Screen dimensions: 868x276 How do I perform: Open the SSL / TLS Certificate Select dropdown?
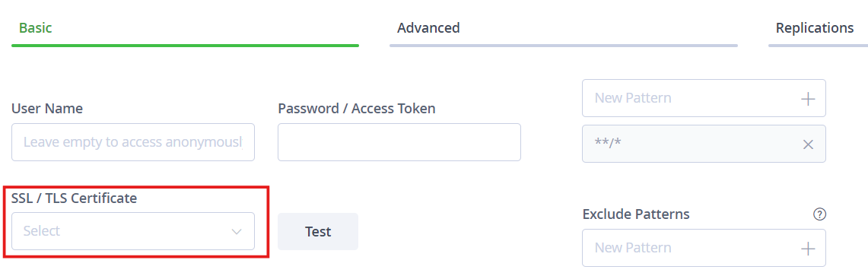pos(133,231)
